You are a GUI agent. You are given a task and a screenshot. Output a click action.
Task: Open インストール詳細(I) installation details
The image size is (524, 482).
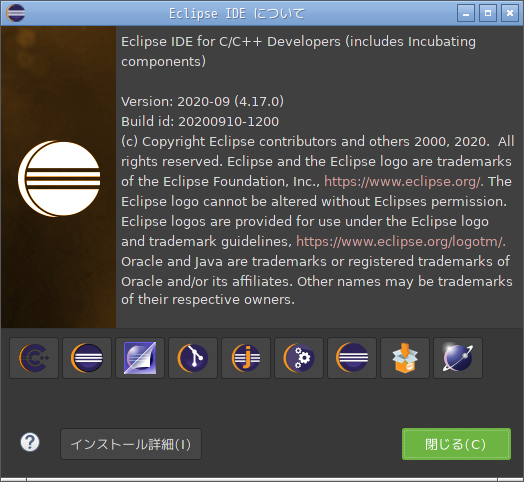click(x=131, y=444)
